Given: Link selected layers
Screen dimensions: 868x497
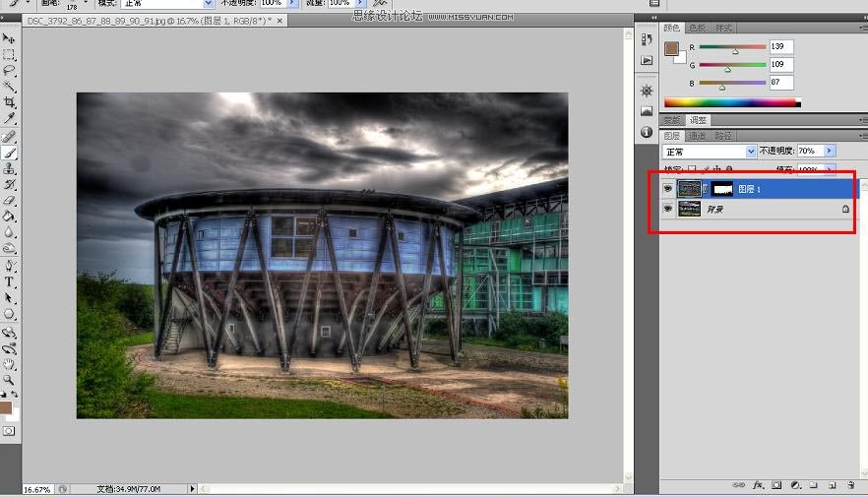Looking at the screenshot, I should pos(738,485).
